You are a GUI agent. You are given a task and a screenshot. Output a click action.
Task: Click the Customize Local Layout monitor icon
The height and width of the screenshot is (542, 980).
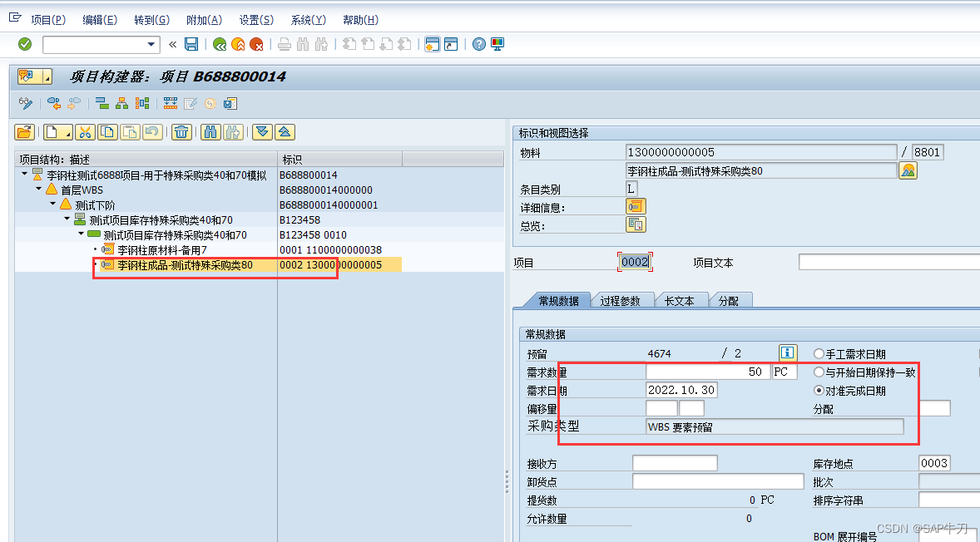497,44
